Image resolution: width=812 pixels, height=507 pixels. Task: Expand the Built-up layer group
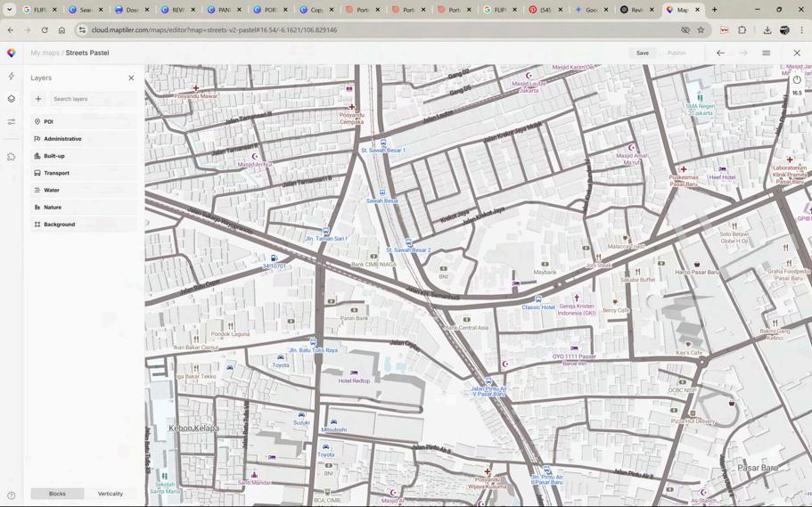pyautogui.click(x=84, y=156)
